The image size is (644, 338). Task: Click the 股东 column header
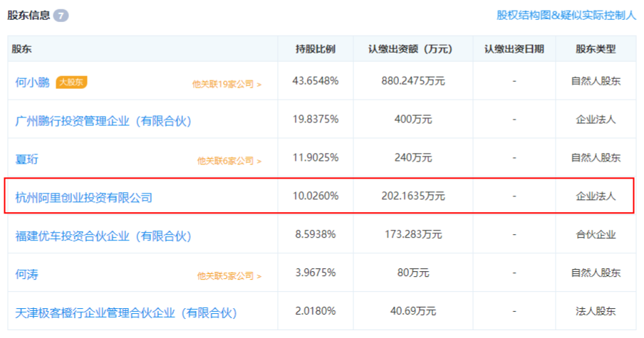pos(22,49)
